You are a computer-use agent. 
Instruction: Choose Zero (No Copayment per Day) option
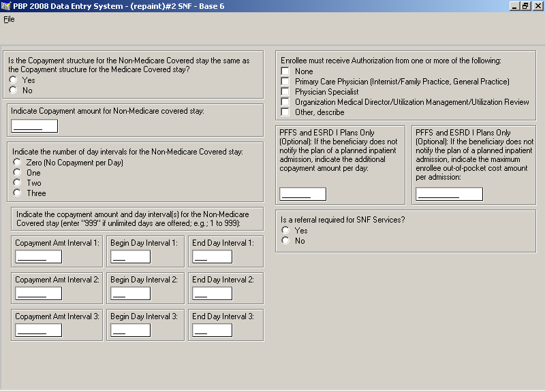pyautogui.click(x=17, y=162)
